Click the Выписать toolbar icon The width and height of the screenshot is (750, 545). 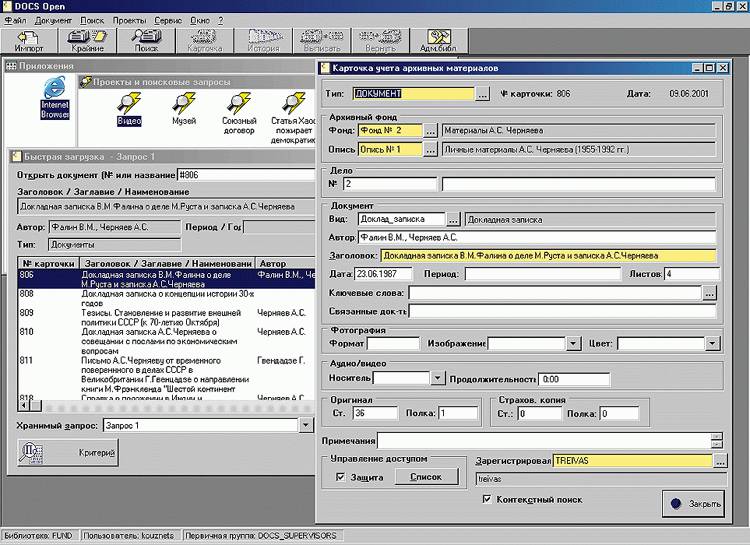pos(322,40)
